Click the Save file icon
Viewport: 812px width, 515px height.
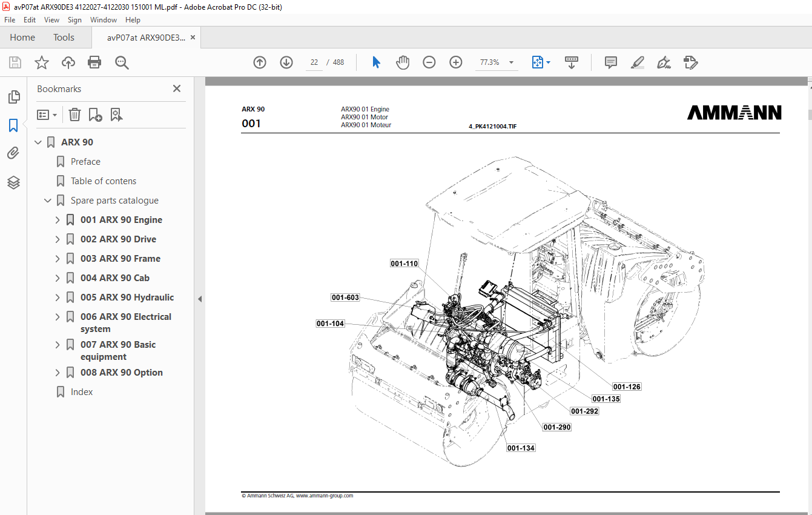[x=15, y=62]
